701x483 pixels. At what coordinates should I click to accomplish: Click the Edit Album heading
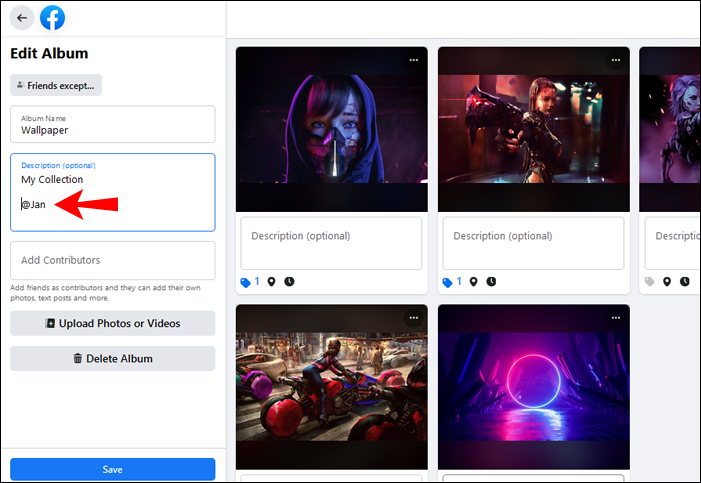pos(49,54)
